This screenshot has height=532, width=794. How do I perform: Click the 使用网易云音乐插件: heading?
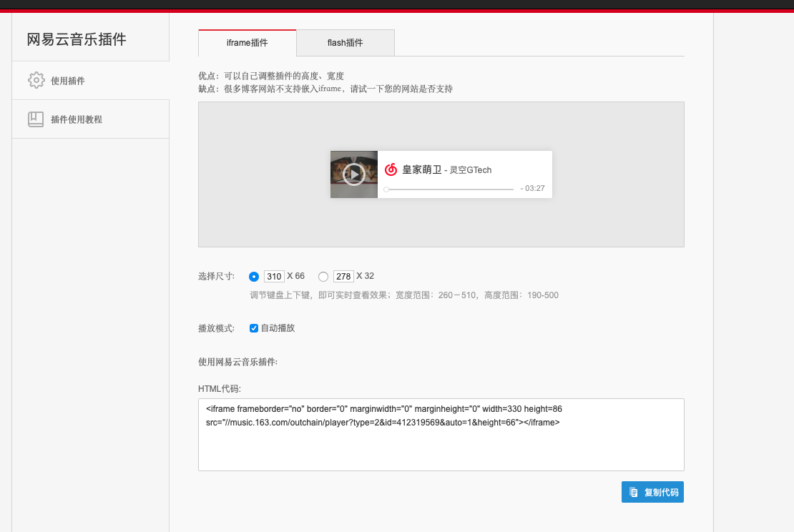click(x=238, y=362)
